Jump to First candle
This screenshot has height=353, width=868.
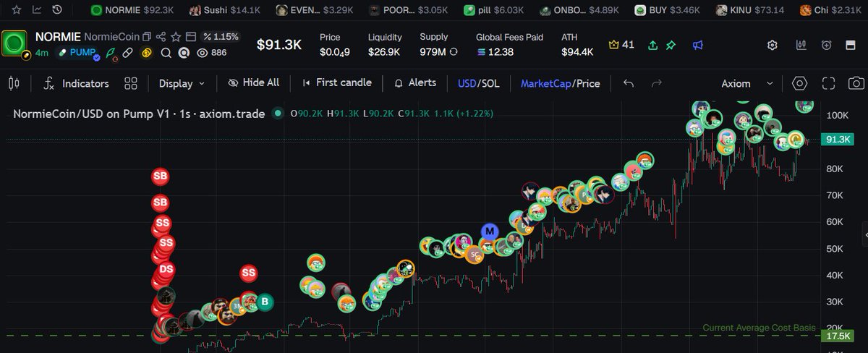point(337,82)
